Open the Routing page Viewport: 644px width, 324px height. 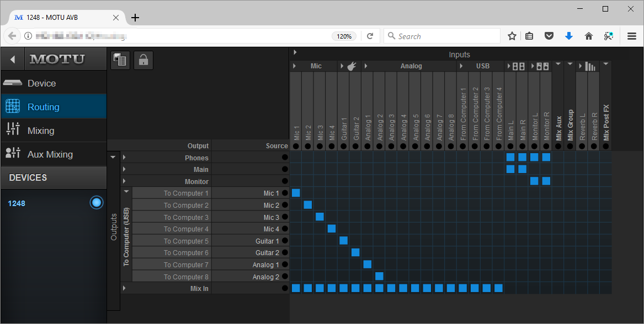pyautogui.click(x=54, y=107)
